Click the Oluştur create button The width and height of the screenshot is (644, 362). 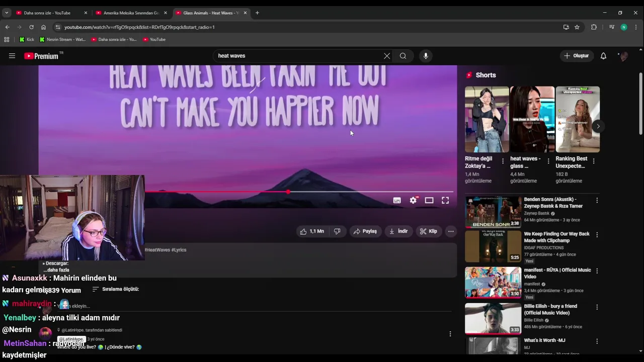click(x=576, y=56)
